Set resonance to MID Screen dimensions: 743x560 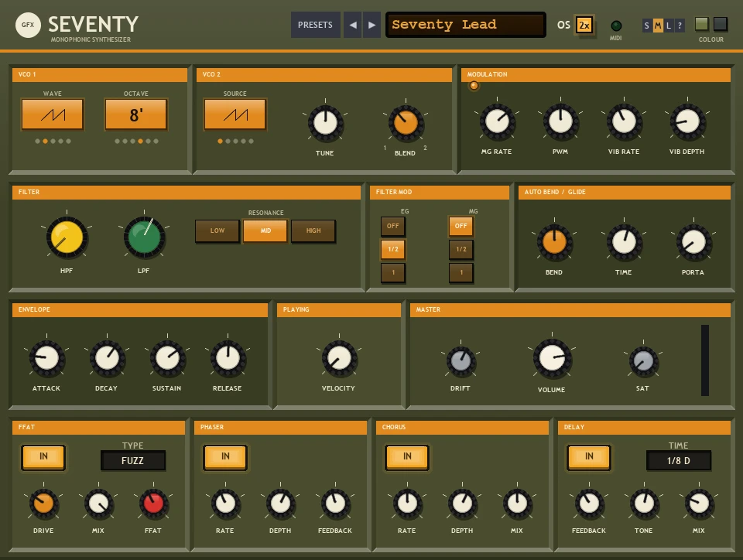[265, 231]
